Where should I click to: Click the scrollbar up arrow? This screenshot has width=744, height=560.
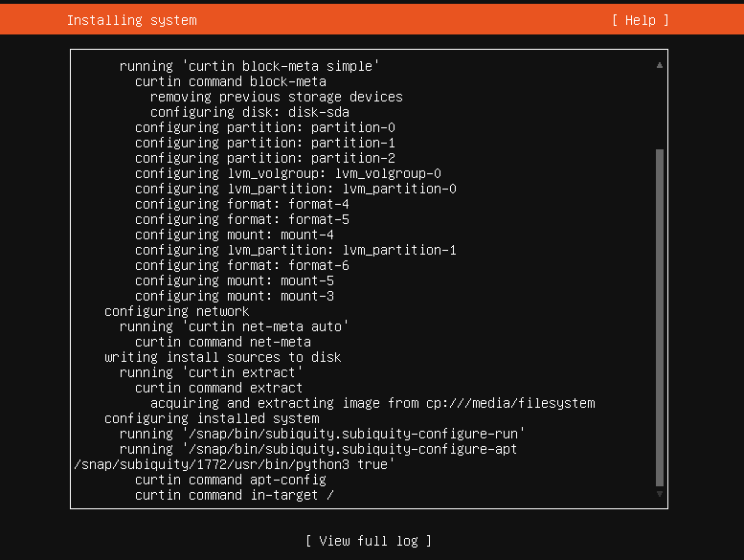point(660,65)
